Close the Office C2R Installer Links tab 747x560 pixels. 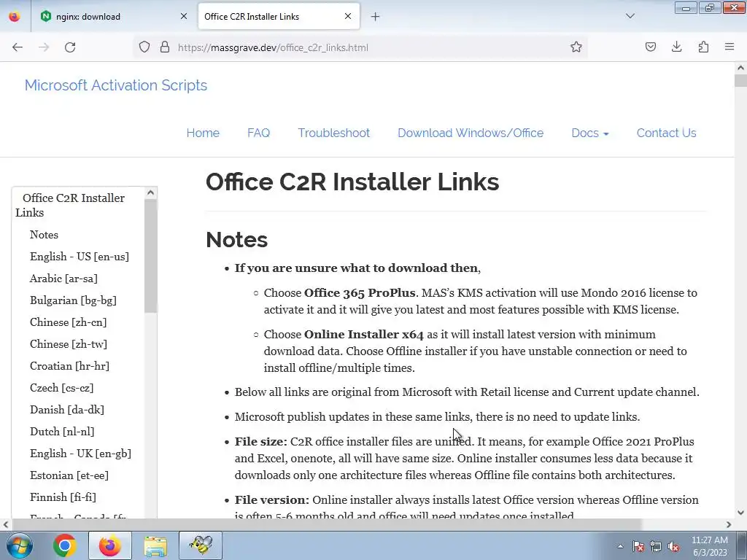click(348, 16)
